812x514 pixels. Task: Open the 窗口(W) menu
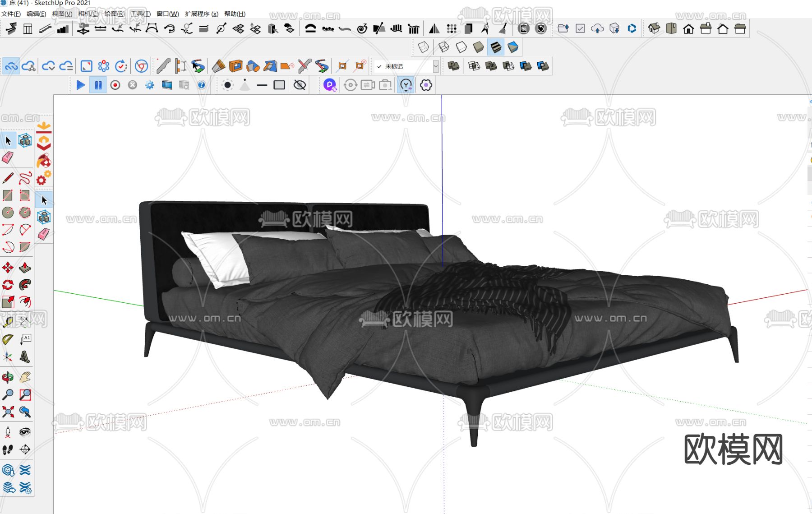tap(167, 14)
